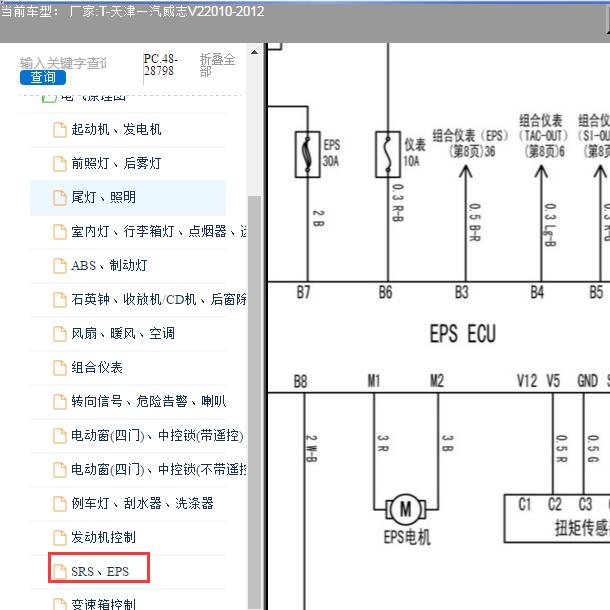Image resolution: width=610 pixels, height=610 pixels.
Task: Select the SRS、EPS entry
Action: [99, 571]
